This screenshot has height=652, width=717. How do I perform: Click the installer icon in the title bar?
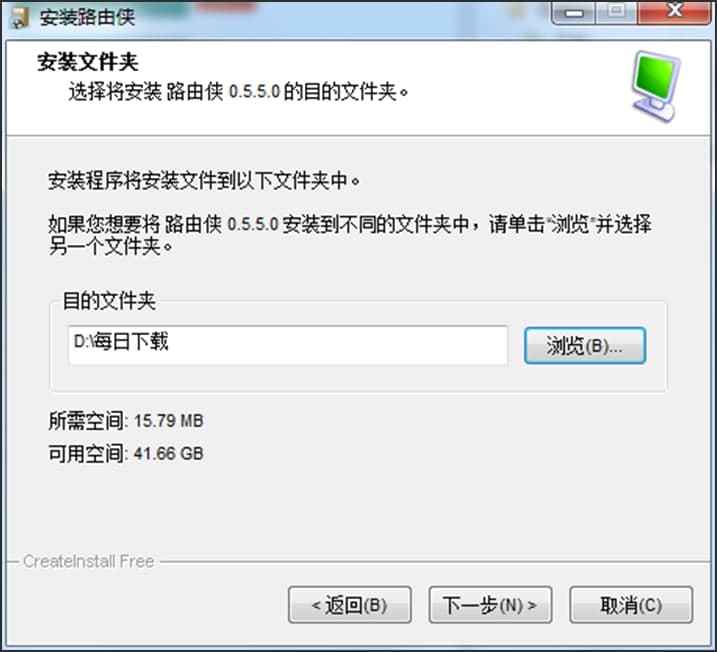[20, 18]
